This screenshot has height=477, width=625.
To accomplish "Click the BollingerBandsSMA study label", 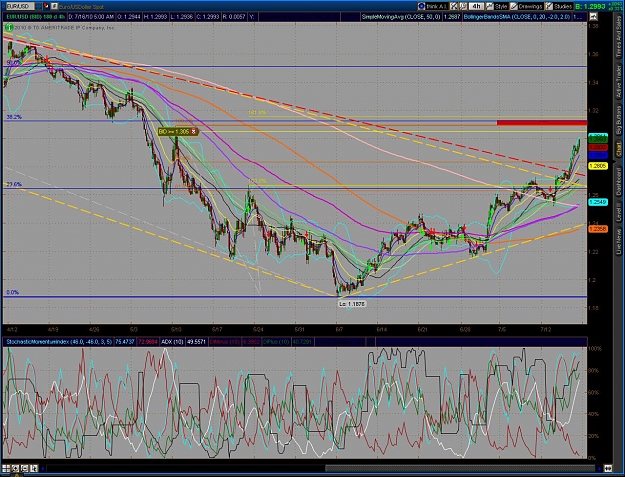I will (517, 17).
